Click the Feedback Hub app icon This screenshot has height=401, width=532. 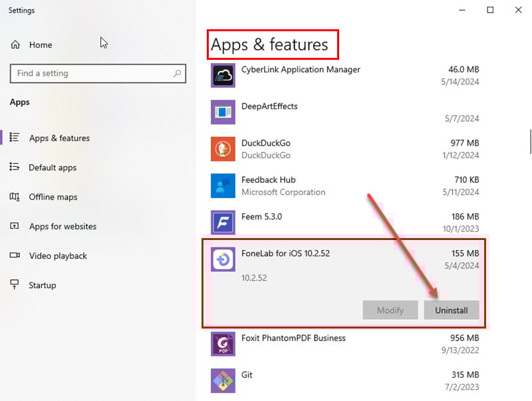tap(223, 186)
